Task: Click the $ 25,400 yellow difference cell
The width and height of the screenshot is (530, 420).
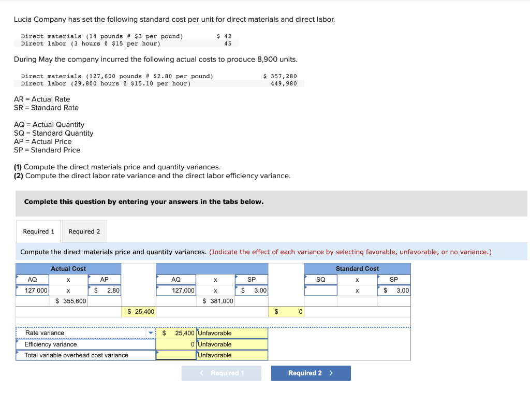Action: pyautogui.click(x=139, y=312)
